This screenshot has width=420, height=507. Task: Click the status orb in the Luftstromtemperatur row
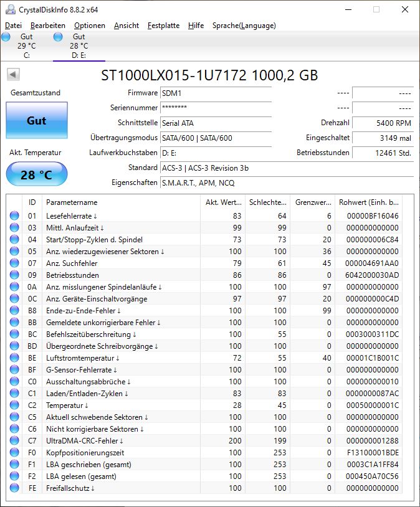(x=14, y=358)
